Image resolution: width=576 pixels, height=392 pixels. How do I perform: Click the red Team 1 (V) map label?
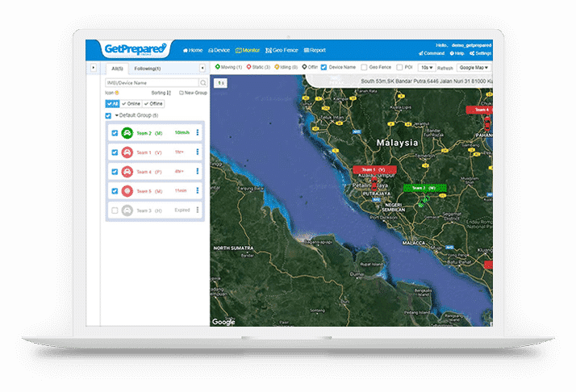coord(374,169)
